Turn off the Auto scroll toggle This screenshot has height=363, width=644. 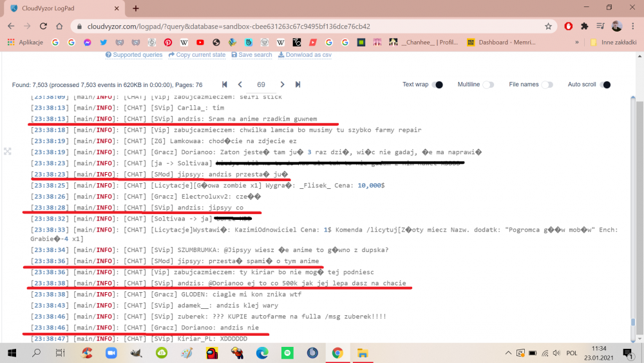[x=605, y=84]
